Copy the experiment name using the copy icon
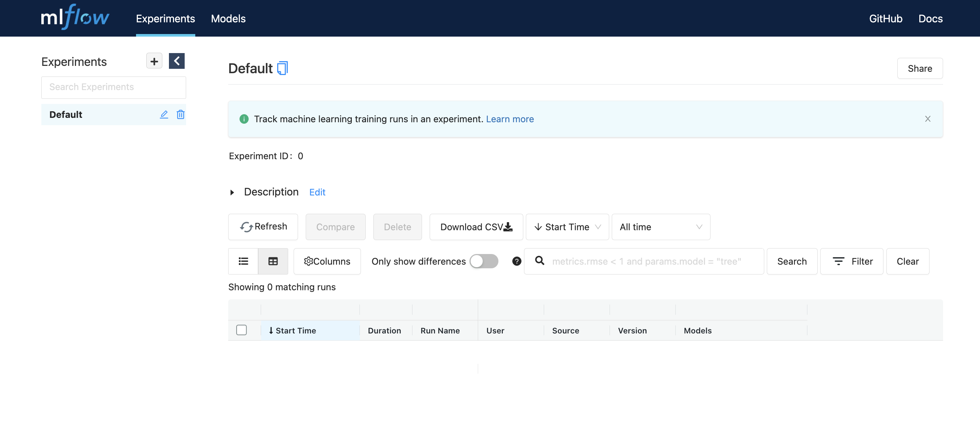Viewport: 980px width, 448px height. [x=282, y=68]
